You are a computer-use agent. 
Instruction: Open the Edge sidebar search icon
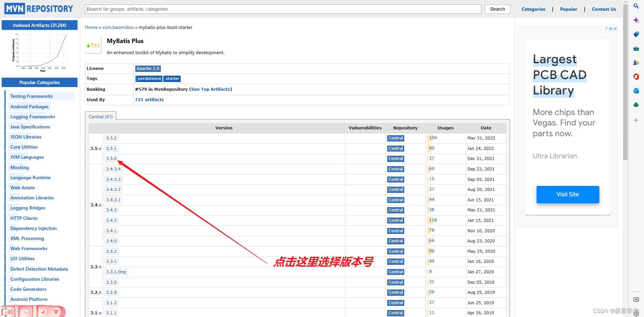636,6
